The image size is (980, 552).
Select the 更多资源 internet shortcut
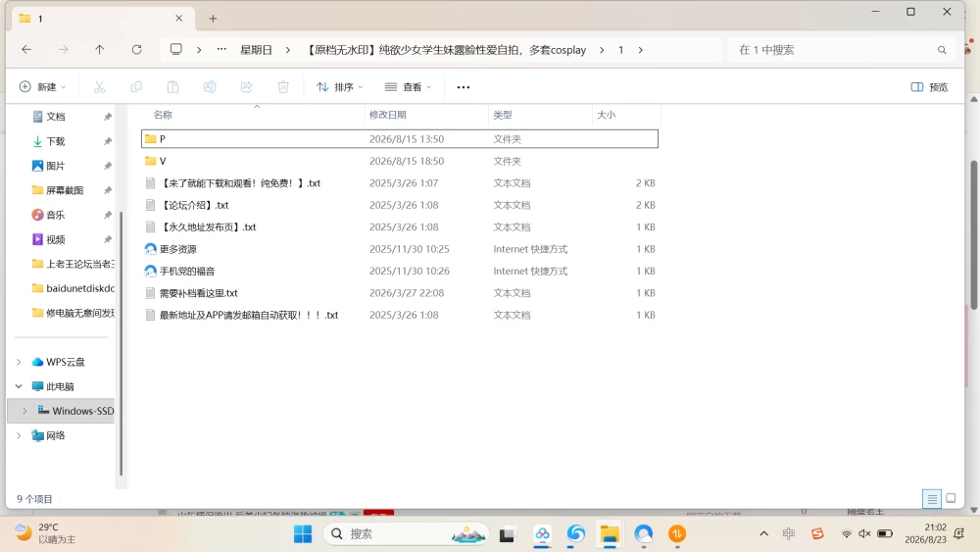click(x=400, y=249)
